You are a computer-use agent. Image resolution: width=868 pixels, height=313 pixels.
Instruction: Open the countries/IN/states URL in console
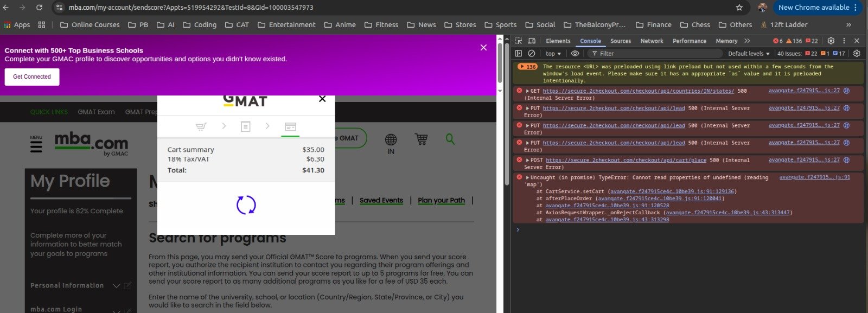point(638,91)
